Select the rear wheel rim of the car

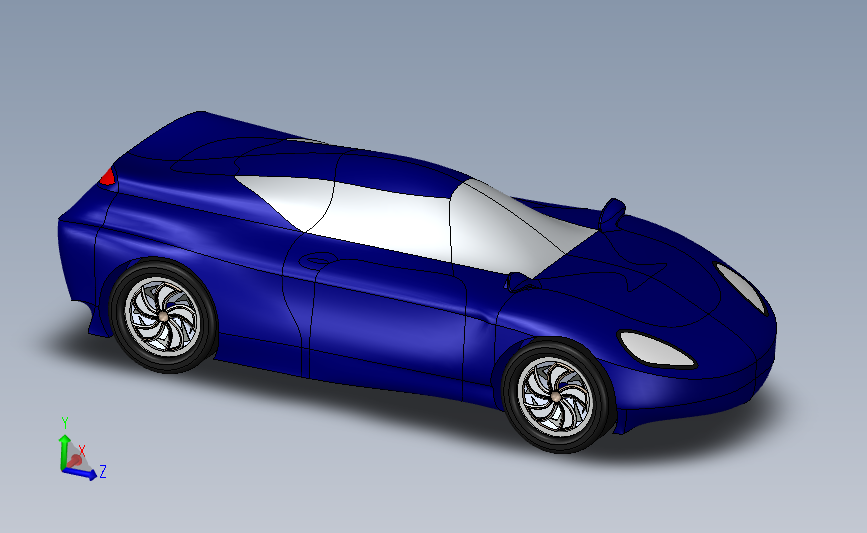click(x=163, y=316)
